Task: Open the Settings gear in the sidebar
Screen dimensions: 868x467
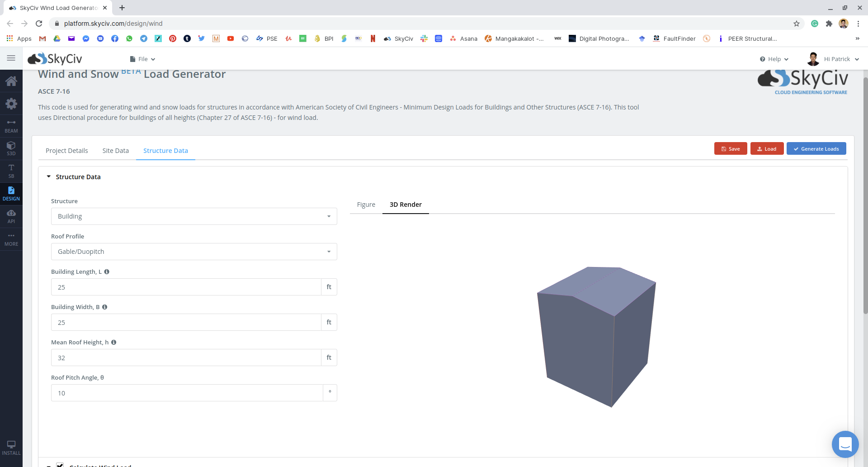Action: (11, 104)
